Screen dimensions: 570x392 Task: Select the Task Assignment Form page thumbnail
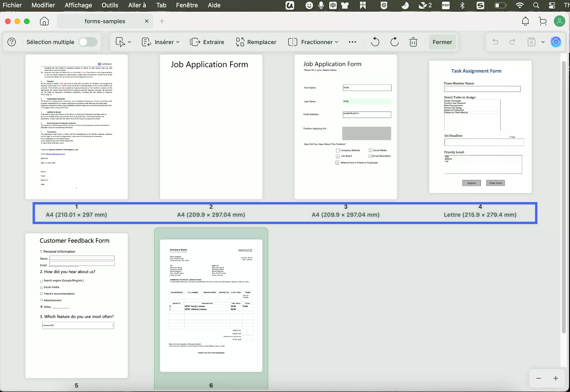tap(480, 127)
